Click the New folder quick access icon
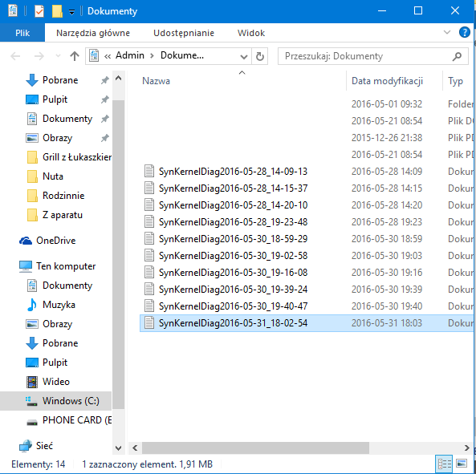The width and height of the screenshot is (476, 474). 57,11
